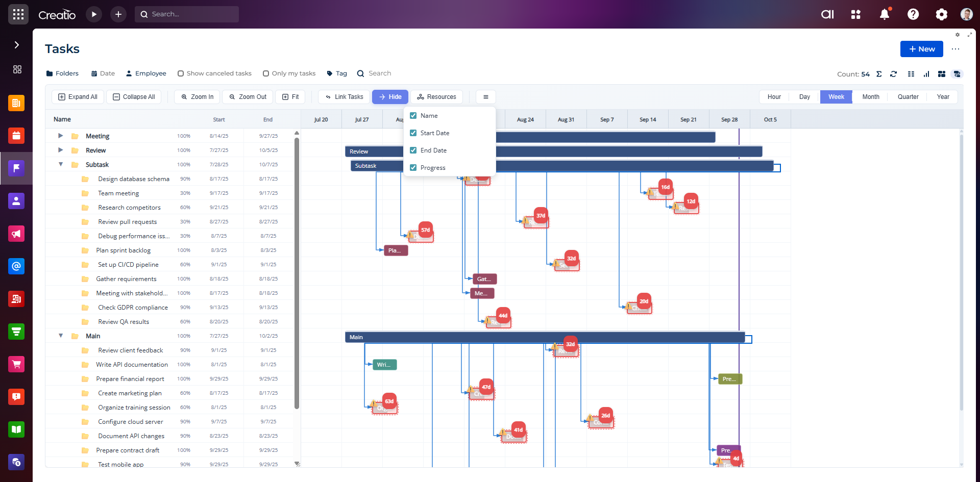Click the system settings gear icon
The image size is (980, 482).
pos(942,14)
